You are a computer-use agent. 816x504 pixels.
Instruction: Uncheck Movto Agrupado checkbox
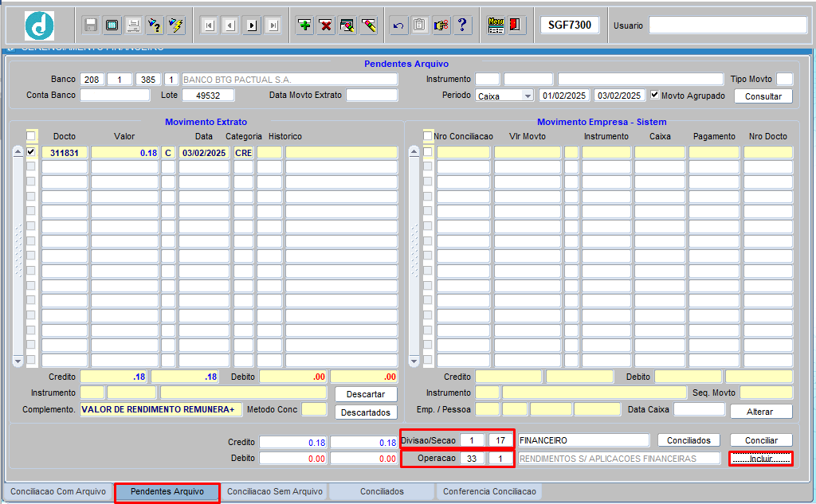point(655,95)
